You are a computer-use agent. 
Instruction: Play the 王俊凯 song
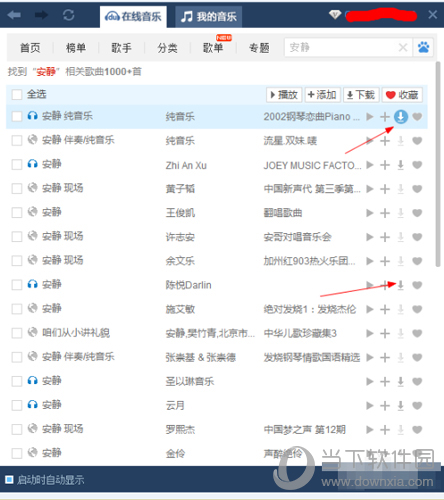click(370, 213)
